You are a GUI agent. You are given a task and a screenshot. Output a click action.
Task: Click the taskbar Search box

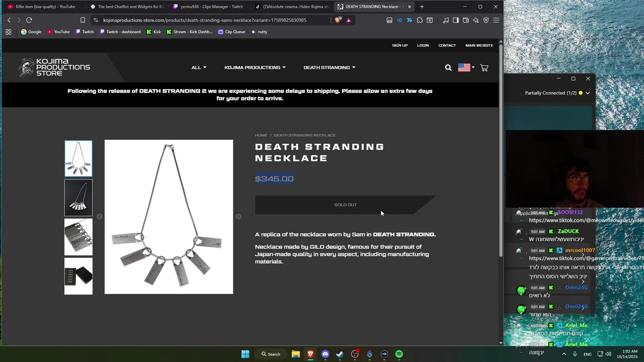coord(271,354)
